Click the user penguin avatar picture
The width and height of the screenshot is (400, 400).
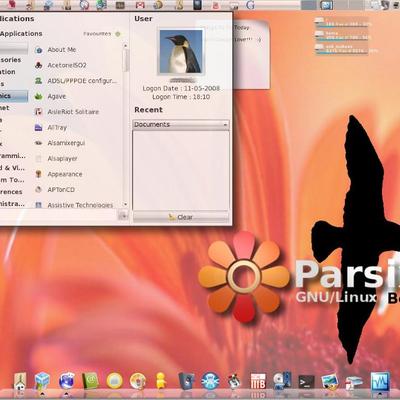[181, 51]
